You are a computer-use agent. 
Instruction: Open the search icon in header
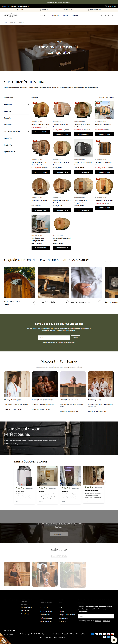point(101,15)
